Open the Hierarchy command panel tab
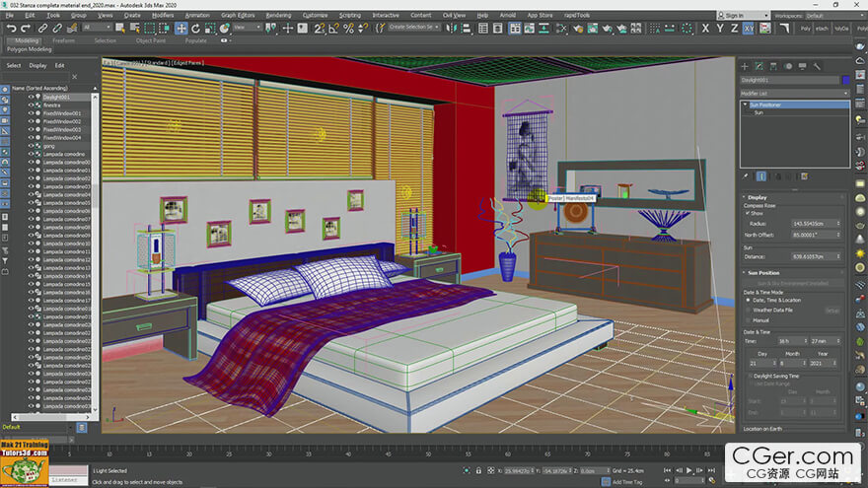 (773, 66)
